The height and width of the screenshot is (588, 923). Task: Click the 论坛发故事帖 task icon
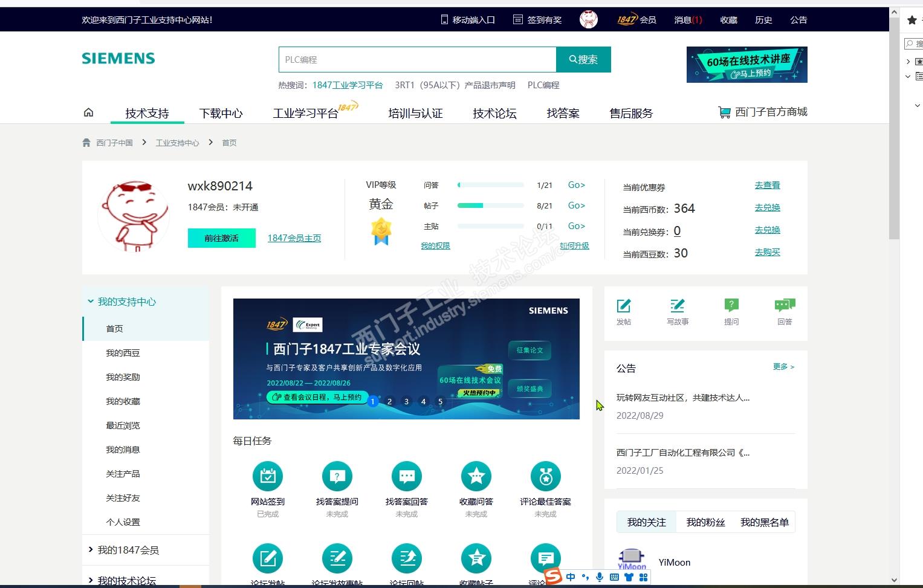(x=337, y=558)
